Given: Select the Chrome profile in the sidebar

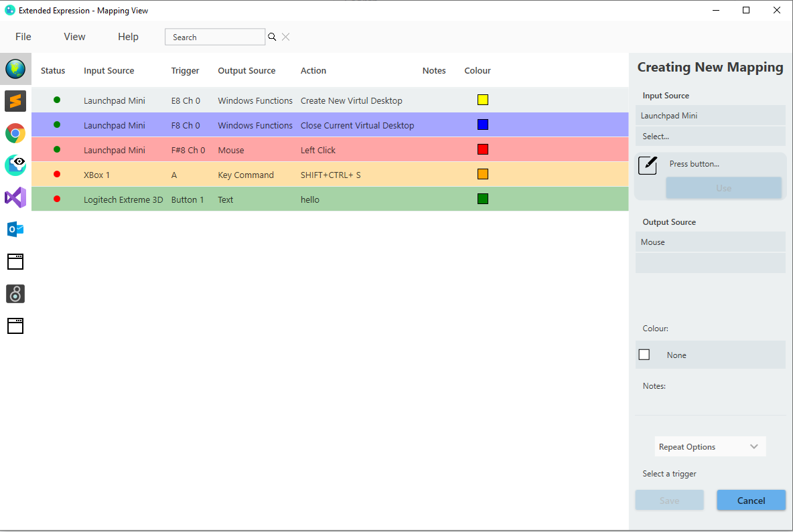Looking at the screenshot, I should [x=15, y=133].
